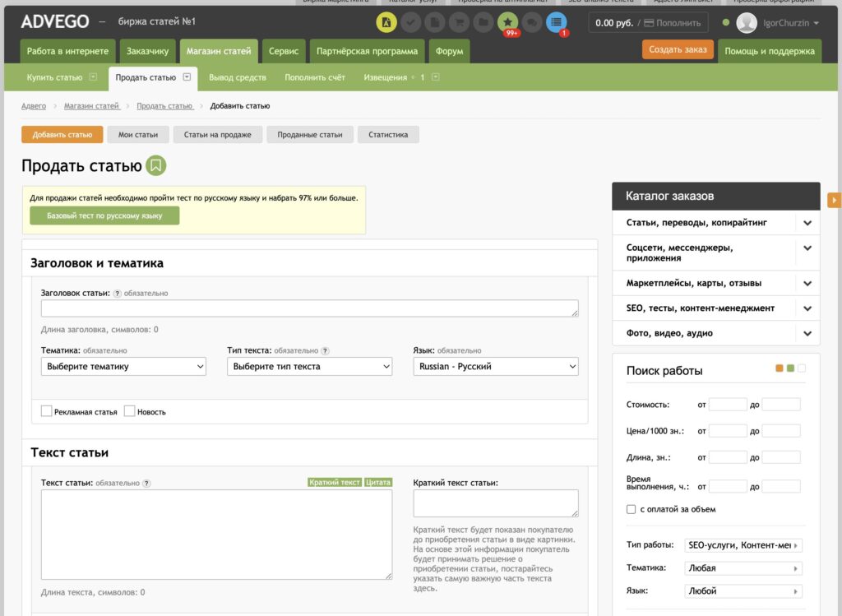842x616 pixels.
Task: Click the white square in Поиск работы
Action: pos(802,368)
